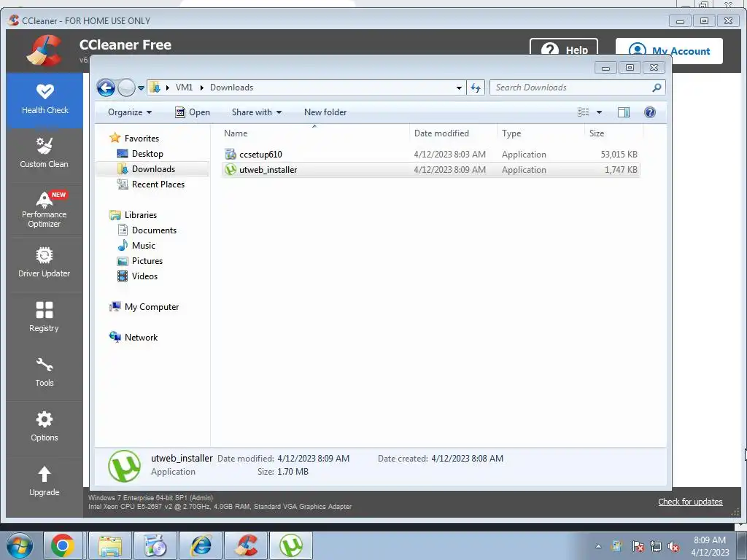The height and width of the screenshot is (560, 747).
Task: Switch to uTorrent on the taskbar
Action: click(x=291, y=545)
